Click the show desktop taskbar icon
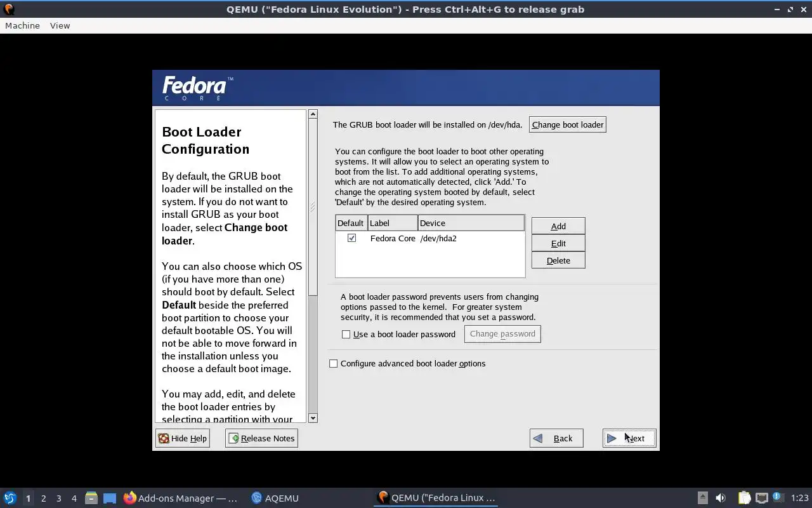812x508 pixels. tap(110, 498)
